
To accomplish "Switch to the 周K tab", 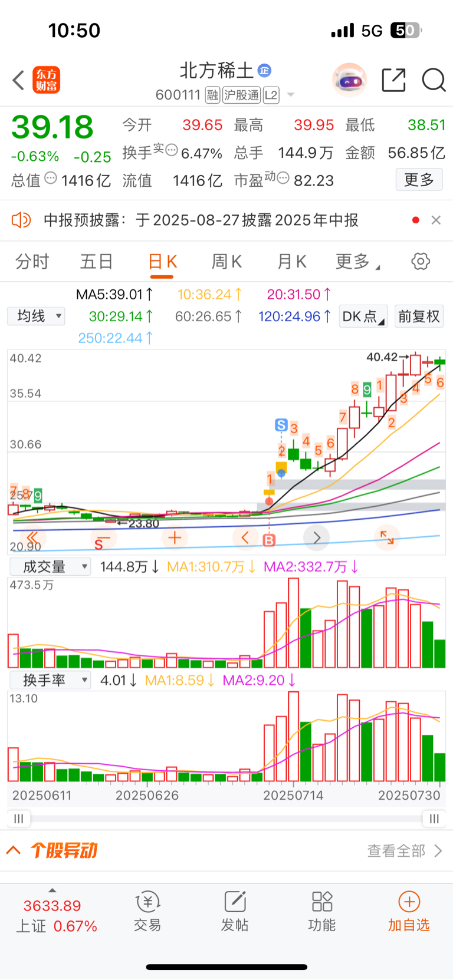I will [x=226, y=261].
